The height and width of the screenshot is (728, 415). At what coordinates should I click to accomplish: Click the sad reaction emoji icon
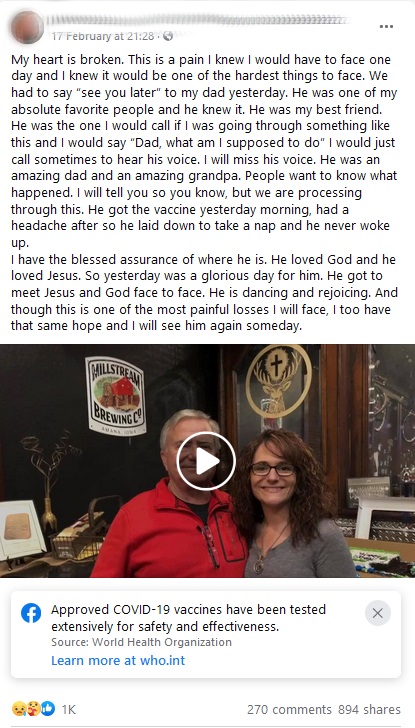tap(19, 708)
